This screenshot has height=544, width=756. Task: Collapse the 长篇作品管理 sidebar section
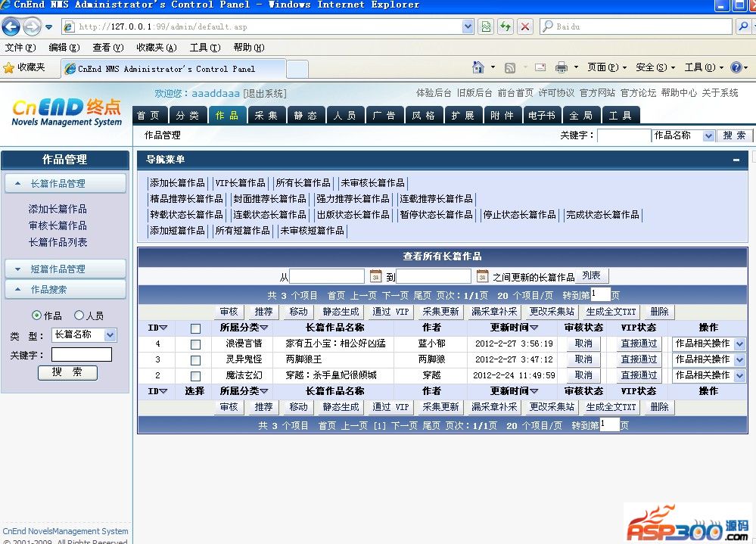click(x=66, y=184)
